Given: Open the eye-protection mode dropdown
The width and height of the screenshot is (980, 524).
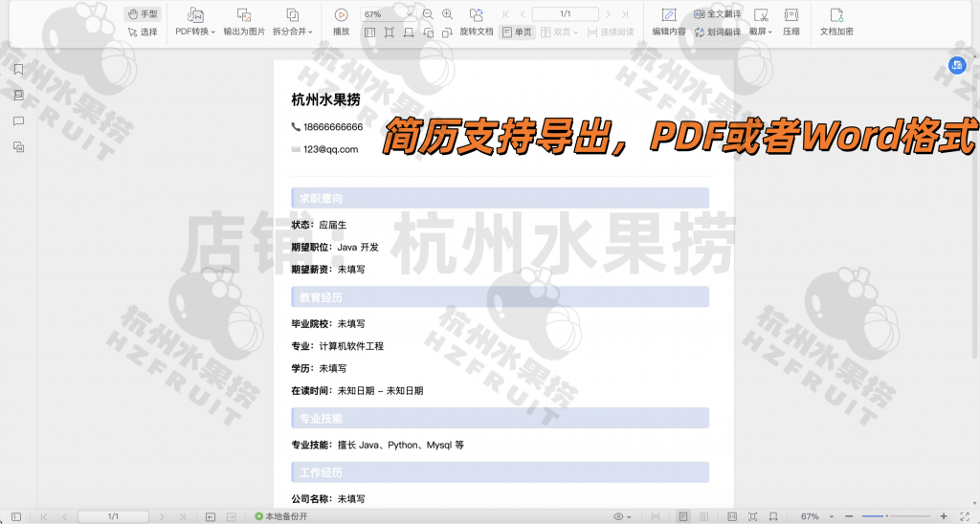Looking at the screenshot, I should 622,516.
